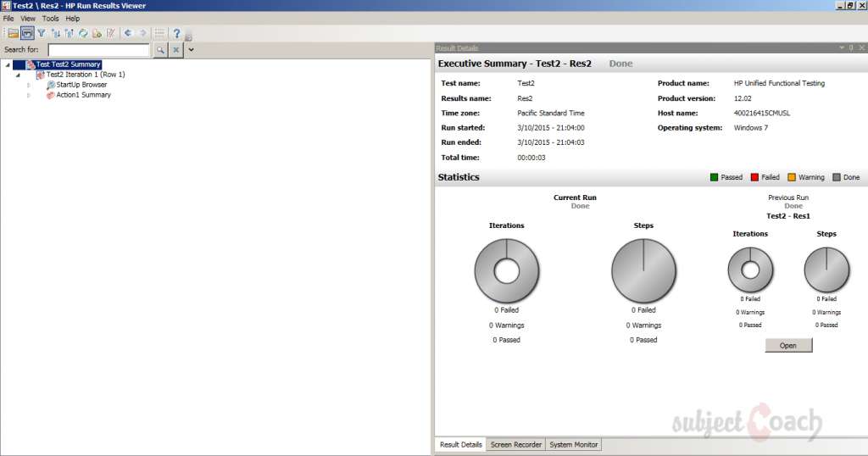Viewport: 868px width, 456px height.
Task: Click the Current Run Steps pie chart
Action: pyautogui.click(x=643, y=270)
